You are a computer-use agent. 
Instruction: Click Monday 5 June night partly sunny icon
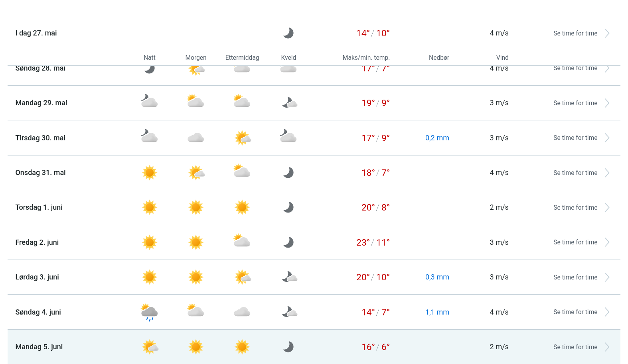point(150,347)
